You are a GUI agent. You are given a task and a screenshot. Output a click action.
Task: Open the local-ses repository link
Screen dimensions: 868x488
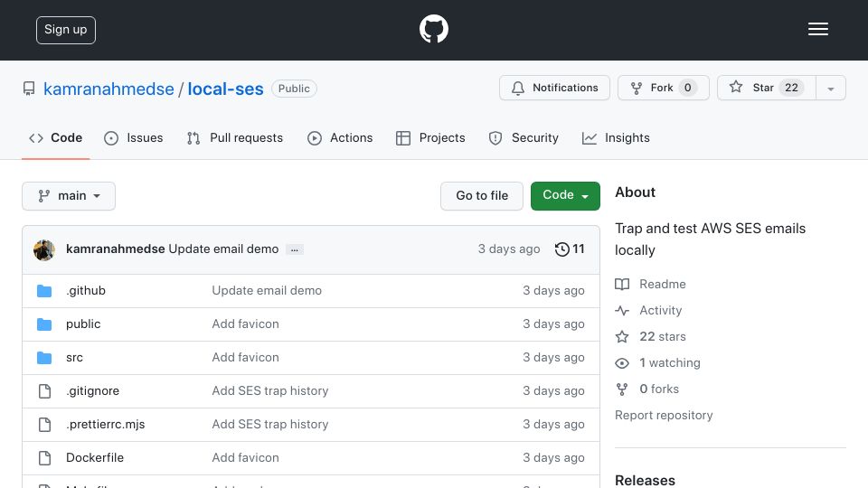(225, 89)
